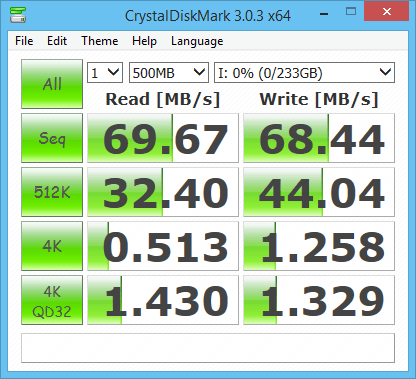Expand the I: drive selection dropdown
416x379 pixels.
click(x=304, y=73)
